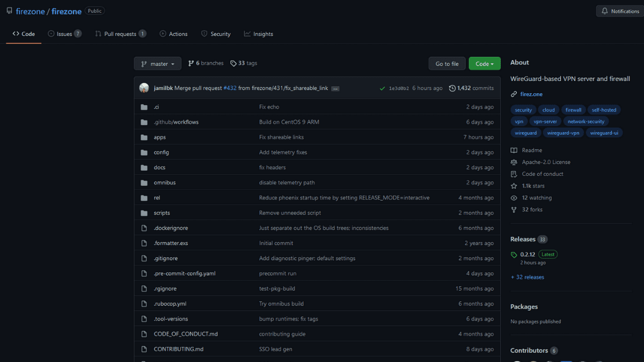
Task: Click the releases tag icon beside 0.2.12
Action: [514, 254]
